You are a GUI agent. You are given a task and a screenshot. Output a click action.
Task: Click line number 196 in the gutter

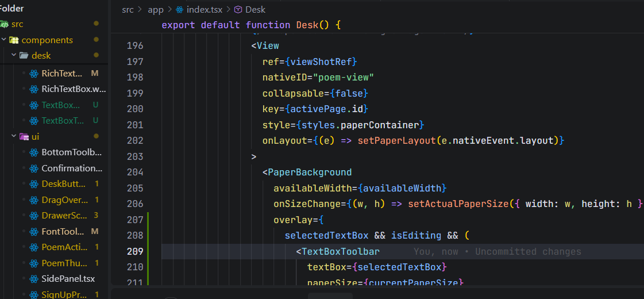pyautogui.click(x=135, y=45)
